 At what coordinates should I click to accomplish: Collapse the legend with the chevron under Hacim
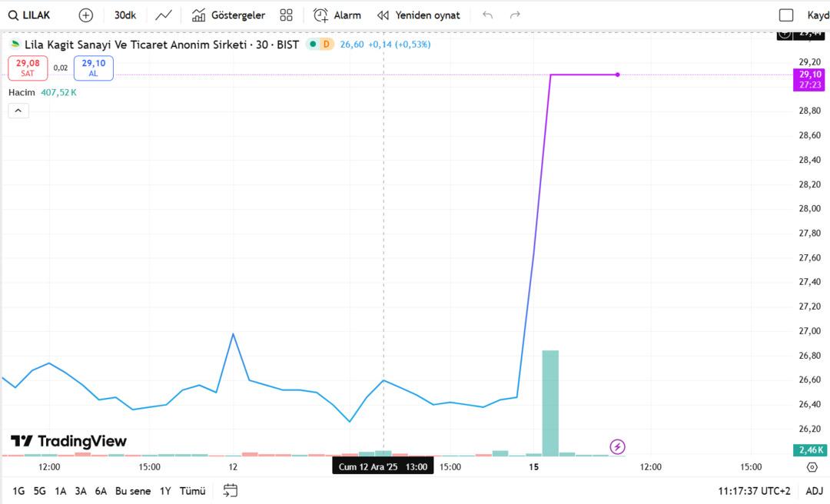click(18, 111)
